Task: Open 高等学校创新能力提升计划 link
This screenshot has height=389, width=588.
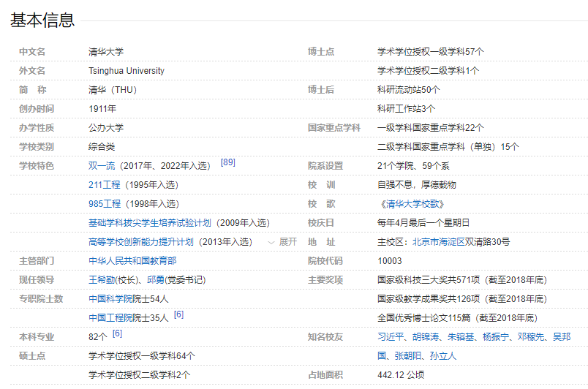Action: click(x=141, y=242)
